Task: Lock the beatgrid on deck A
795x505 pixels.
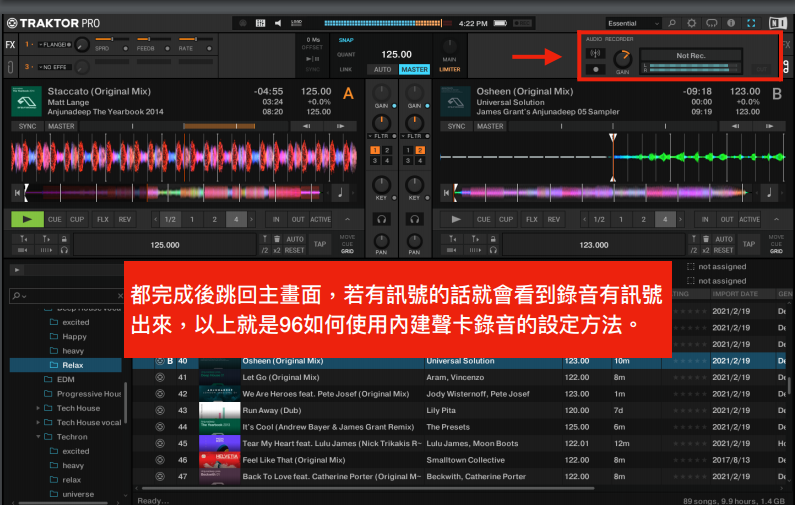Action: 64,239
